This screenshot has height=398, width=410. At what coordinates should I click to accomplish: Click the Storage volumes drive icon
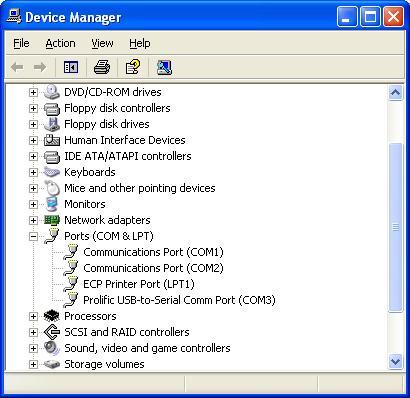click(52, 364)
